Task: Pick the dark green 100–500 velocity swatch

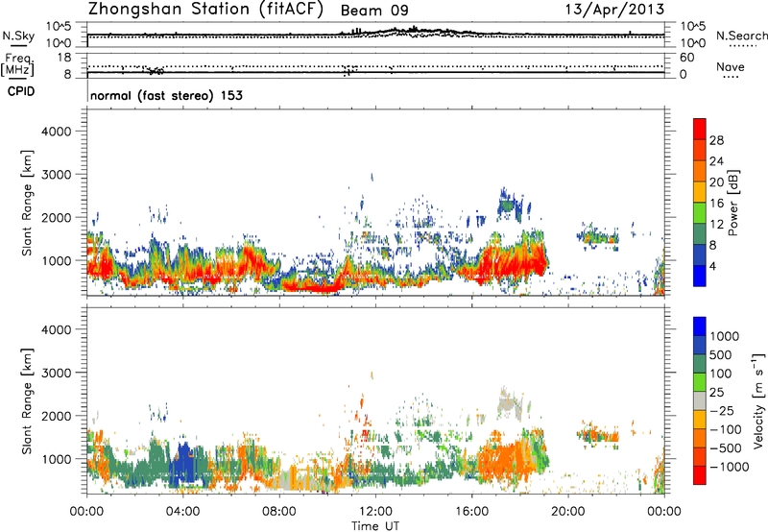Action: point(700,364)
